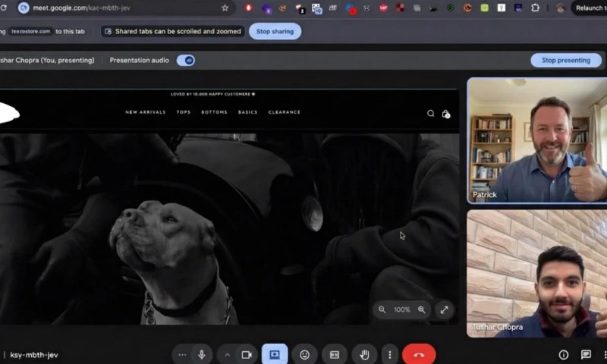Click the bright green extension icon in toolbar
This screenshot has width=607, height=364.
pyautogui.click(x=484, y=8)
